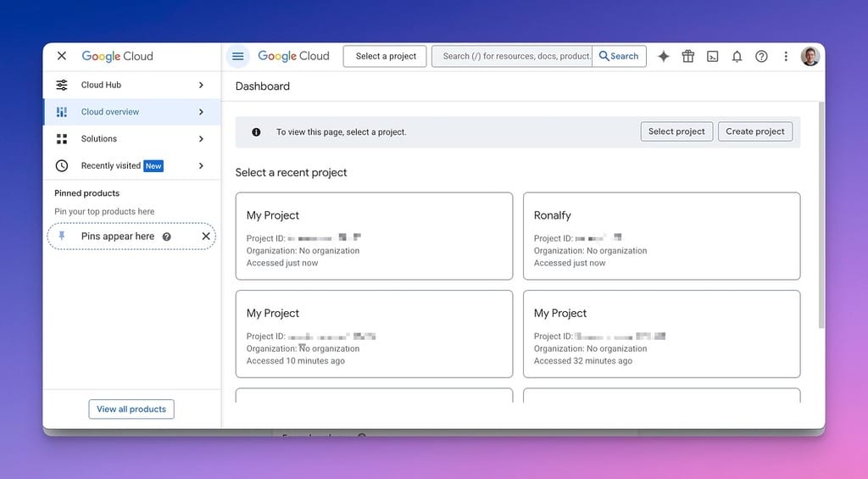Click View all products button
The image size is (868, 479).
pyautogui.click(x=131, y=409)
